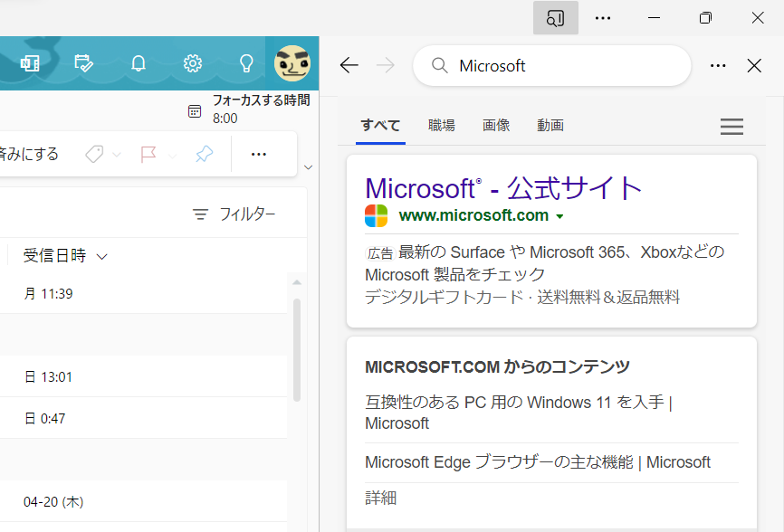Image resolution: width=784 pixels, height=532 pixels.
Task: Select the 職場 results tab
Action: point(442,126)
